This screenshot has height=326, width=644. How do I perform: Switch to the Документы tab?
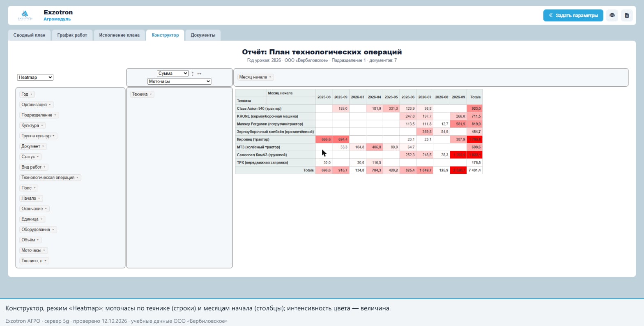(x=203, y=35)
